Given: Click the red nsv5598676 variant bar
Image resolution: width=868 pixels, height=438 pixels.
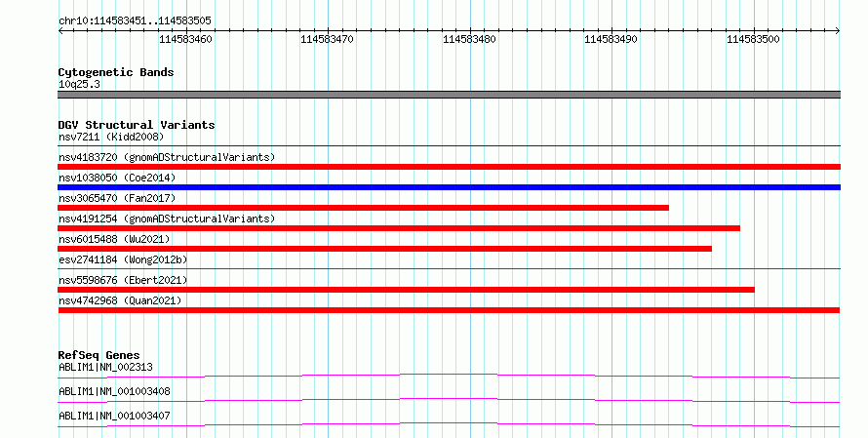Looking at the screenshot, I should click(x=407, y=290).
